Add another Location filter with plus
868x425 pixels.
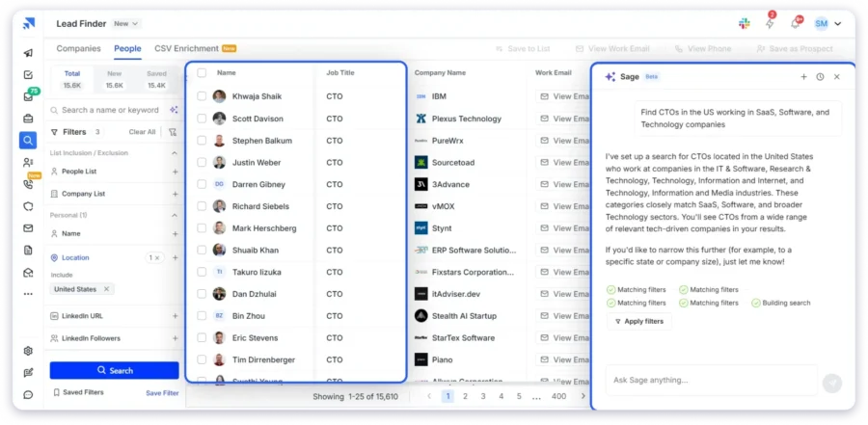(175, 258)
